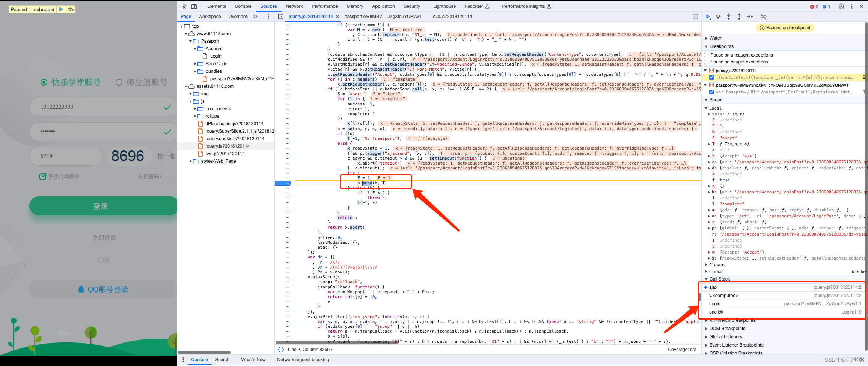The width and height of the screenshot is (868, 366).
Task: Expand the components folder
Action: pyautogui.click(x=195, y=109)
